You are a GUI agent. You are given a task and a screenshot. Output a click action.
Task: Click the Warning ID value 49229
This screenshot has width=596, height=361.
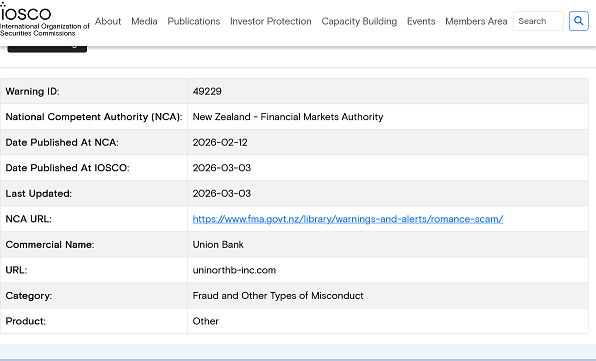207,92
